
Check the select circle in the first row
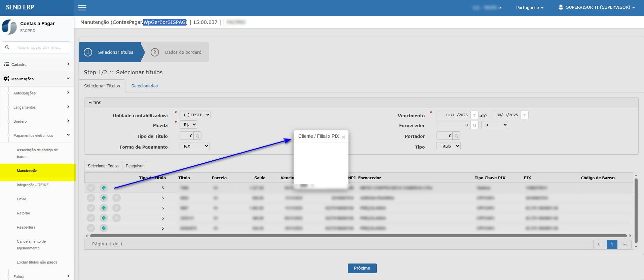(91, 188)
